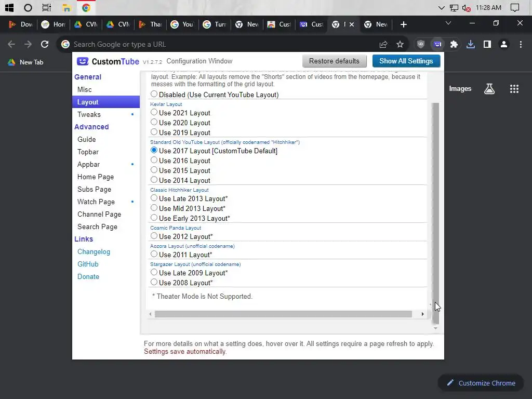Select Use 2014 Layout
Screen dimensions: 532x399
(154, 179)
